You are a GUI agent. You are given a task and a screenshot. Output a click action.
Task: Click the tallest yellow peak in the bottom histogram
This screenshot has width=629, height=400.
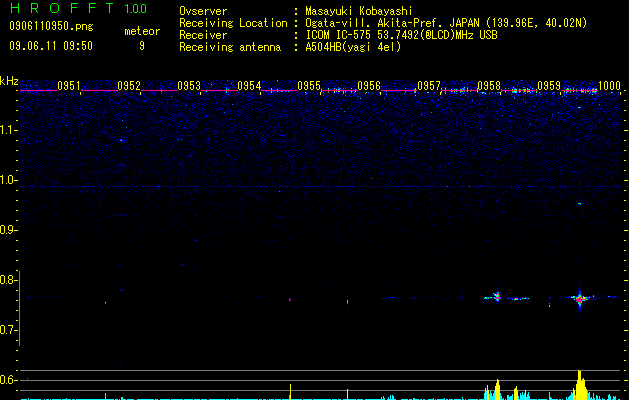click(x=580, y=385)
